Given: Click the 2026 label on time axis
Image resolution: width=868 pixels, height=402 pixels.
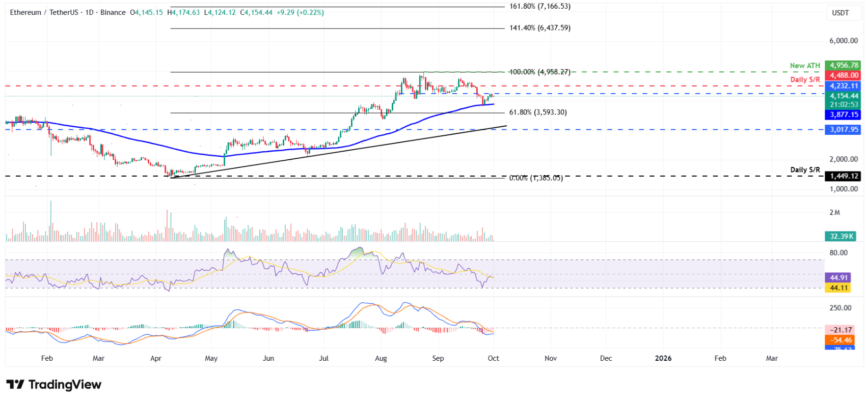Looking at the screenshot, I should tap(663, 358).
